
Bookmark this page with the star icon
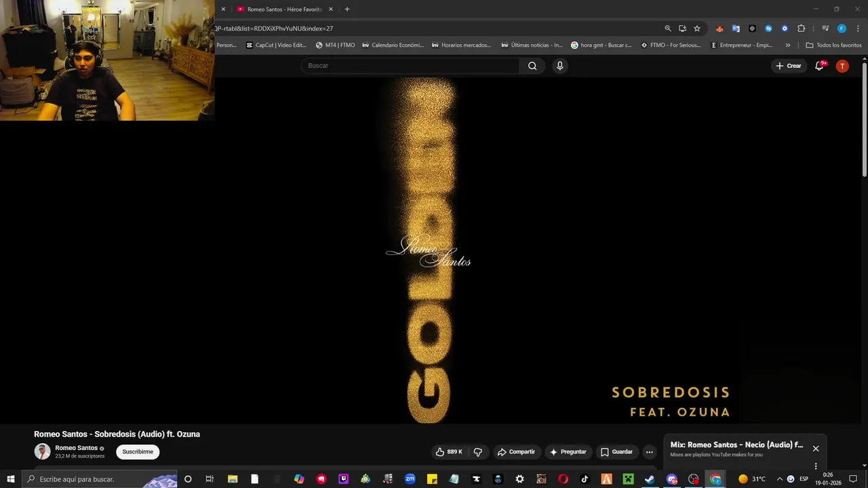[696, 28]
